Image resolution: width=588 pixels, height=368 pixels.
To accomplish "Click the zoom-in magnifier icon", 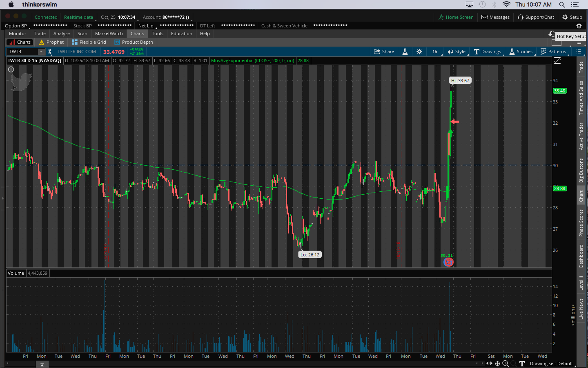I will [x=506, y=364].
